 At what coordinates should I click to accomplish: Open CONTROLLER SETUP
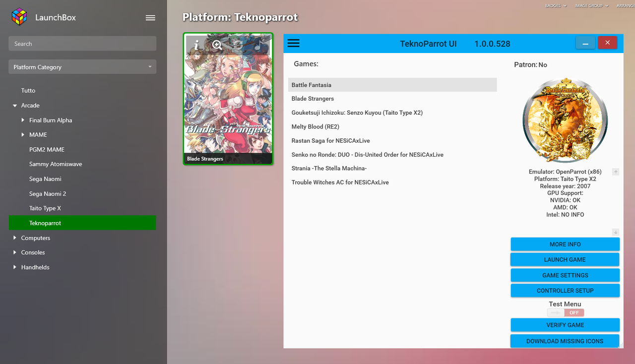(x=565, y=291)
